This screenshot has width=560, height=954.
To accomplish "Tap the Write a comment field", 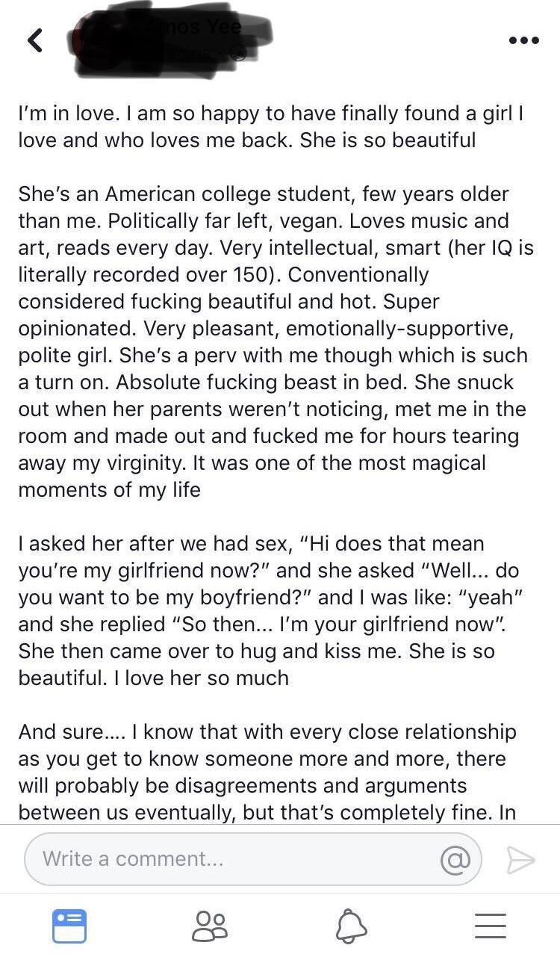I will click(x=224, y=859).
